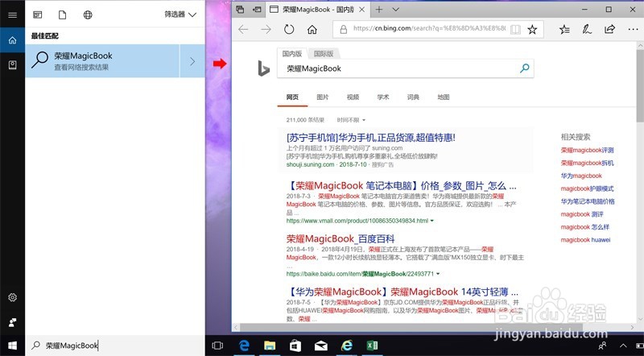Open related search magicbook护眼模式
Viewport: 644px width, 356px height.
click(588, 188)
